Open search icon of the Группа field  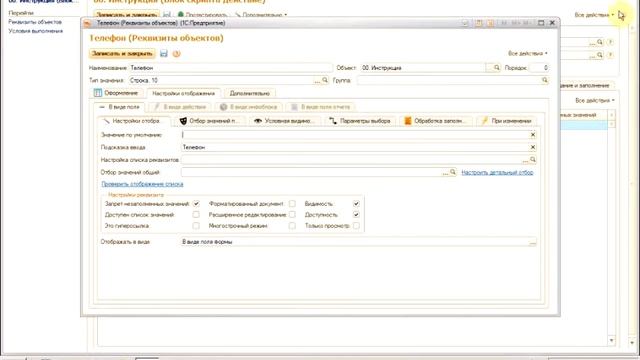[x=544, y=80]
